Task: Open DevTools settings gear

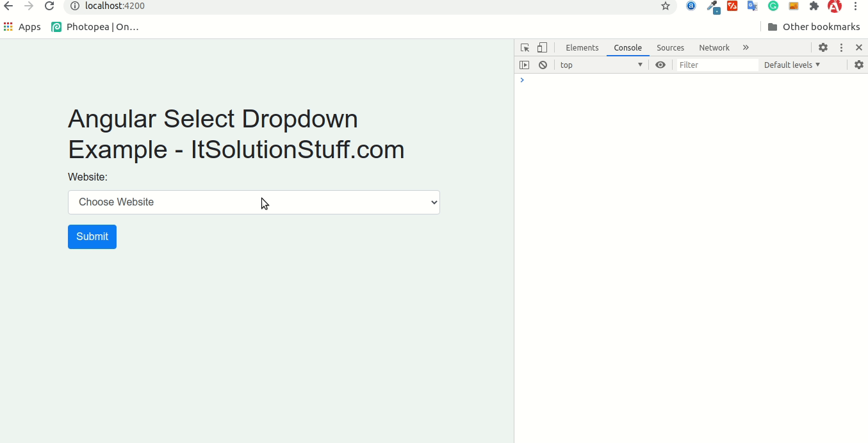Action: coord(823,47)
